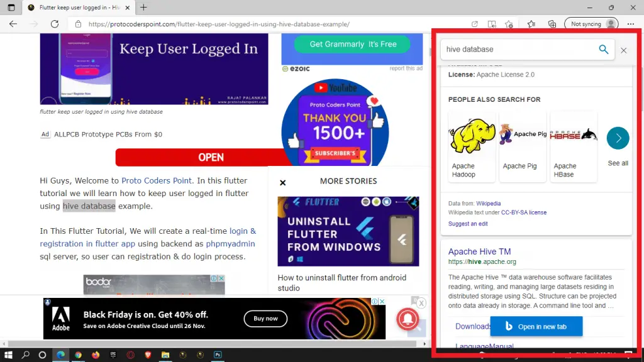Viewport: 644px width, 362px height.
Task: Open the Apache HBase card
Action: (x=574, y=146)
